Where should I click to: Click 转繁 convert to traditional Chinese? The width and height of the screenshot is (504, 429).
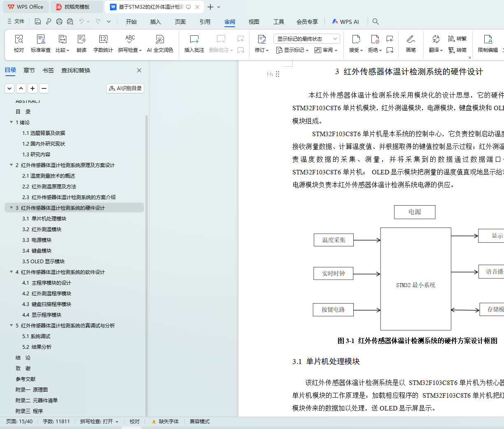(457, 39)
